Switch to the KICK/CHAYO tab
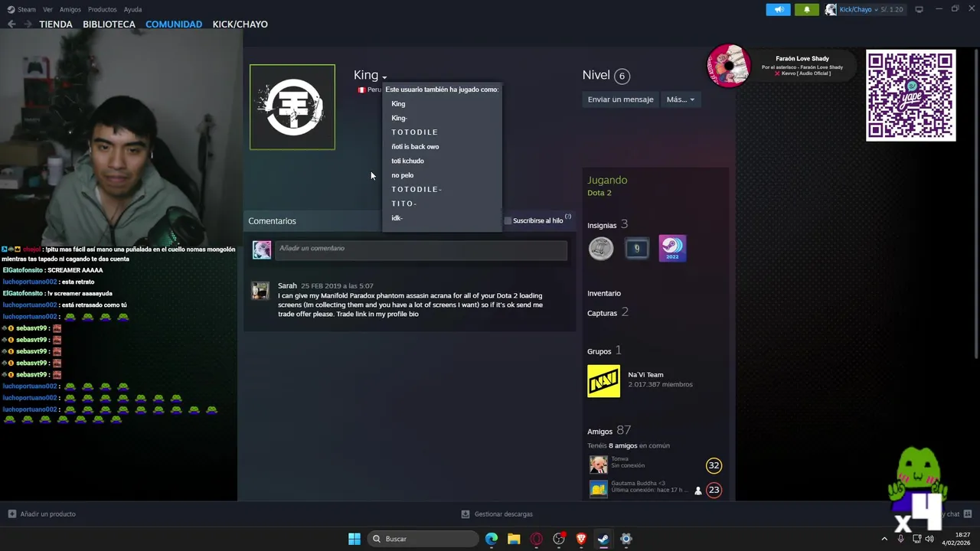The width and height of the screenshot is (980, 551). [240, 24]
